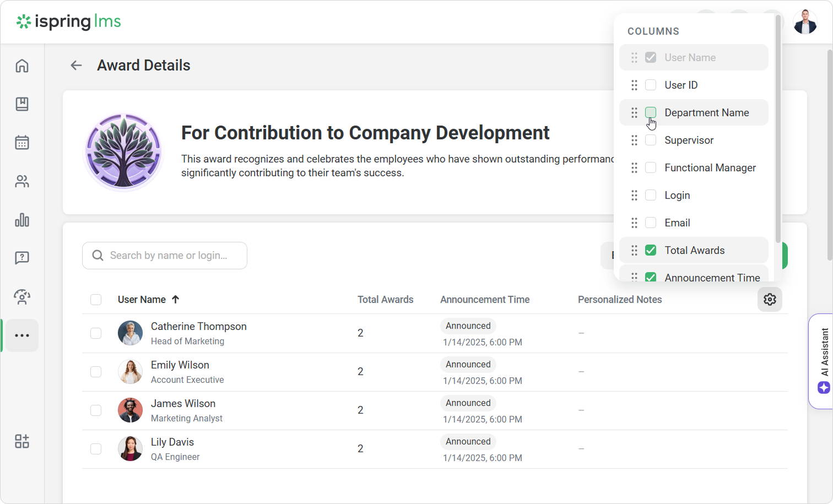This screenshot has height=504, width=833.
Task: Enable the Department Name column checkbox
Action: pos(651,112)
